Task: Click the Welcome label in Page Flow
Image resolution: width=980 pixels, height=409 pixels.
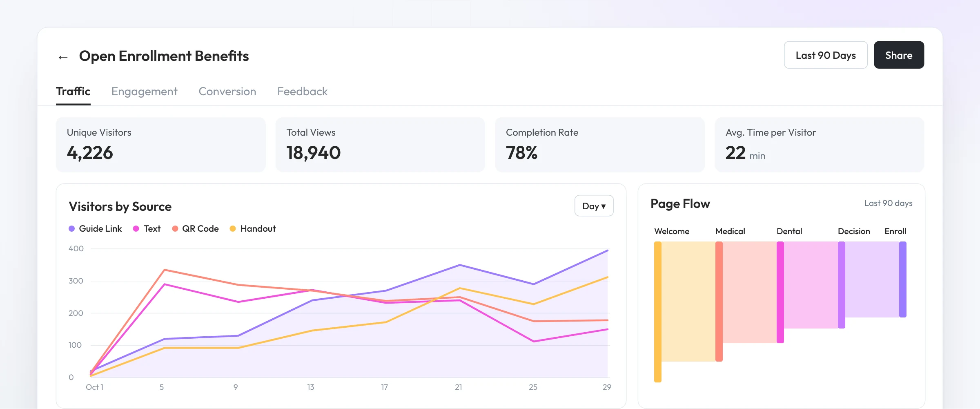Action: (672, 231)
